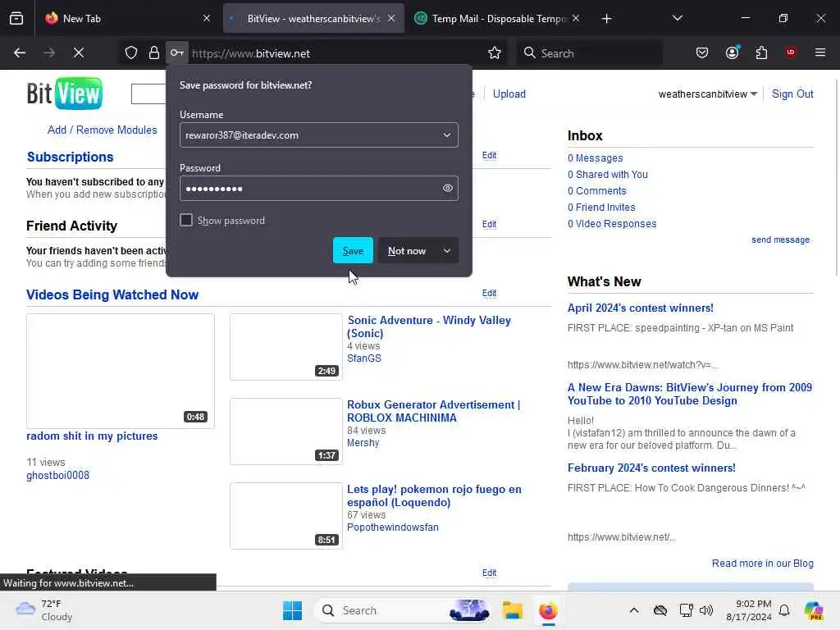Click the Windows taskbar Search box

402,610
